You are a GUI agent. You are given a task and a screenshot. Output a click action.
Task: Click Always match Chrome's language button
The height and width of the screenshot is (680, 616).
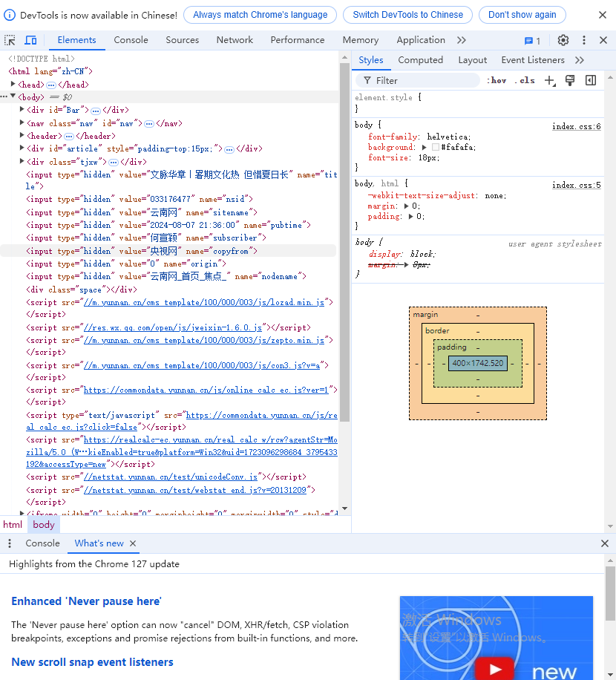click(x=260, y=15)
